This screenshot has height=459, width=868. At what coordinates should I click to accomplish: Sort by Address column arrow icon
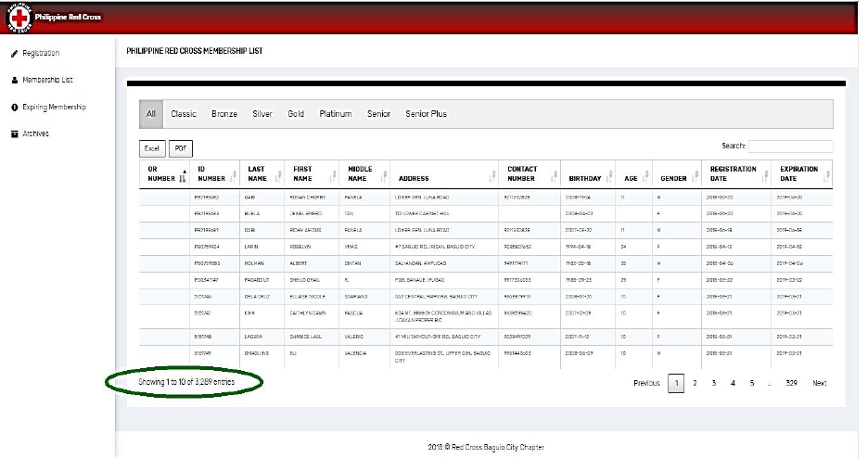tap(492, 176)
